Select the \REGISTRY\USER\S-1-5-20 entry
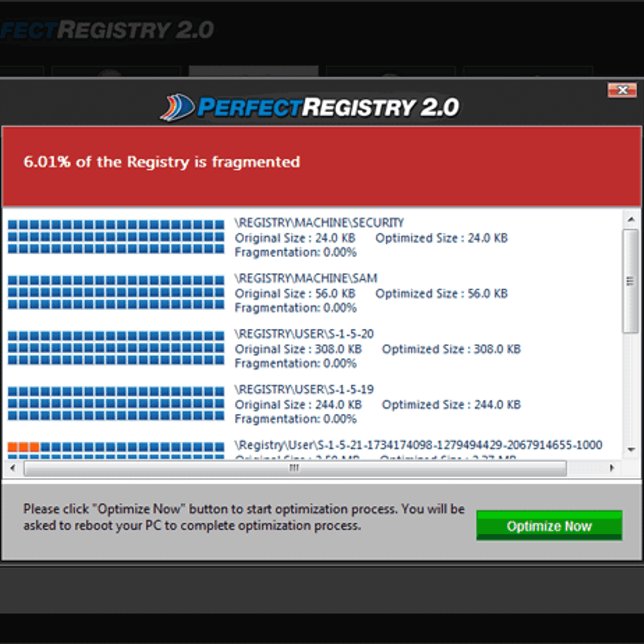 (x=304, y=334)
